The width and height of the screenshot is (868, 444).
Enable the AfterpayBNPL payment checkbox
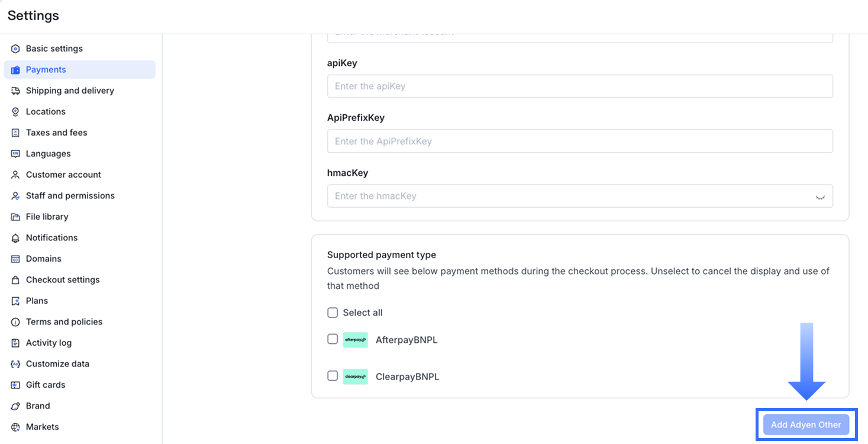(x=333, y=339)
